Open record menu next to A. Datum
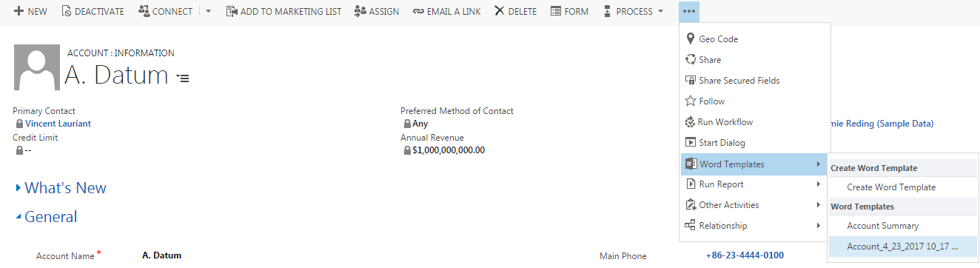 [x=183, y=77]
